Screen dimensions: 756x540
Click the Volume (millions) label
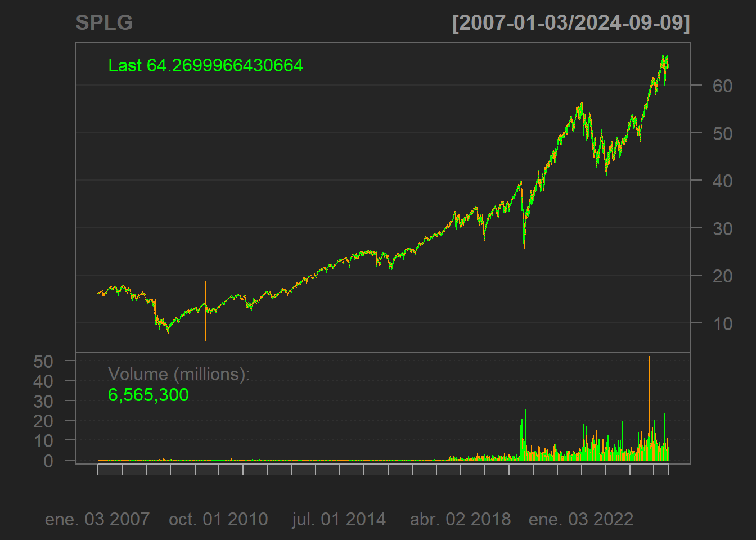click(178, 374)
